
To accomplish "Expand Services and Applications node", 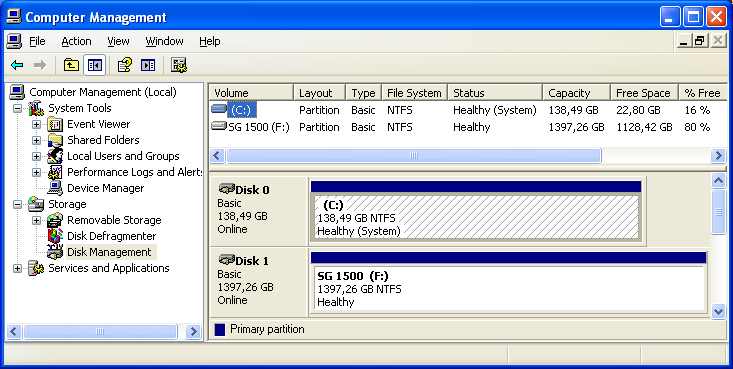I will (17, 268).
